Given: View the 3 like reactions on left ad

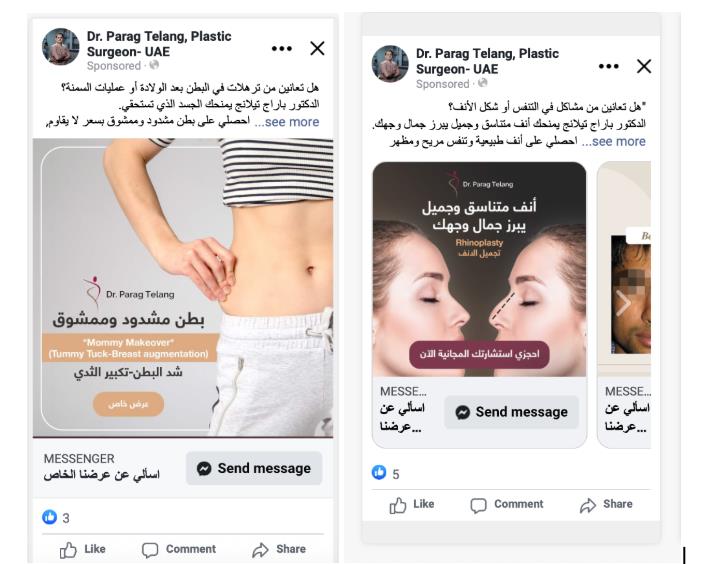Looking at the screenshot, I should coord(56,518).
